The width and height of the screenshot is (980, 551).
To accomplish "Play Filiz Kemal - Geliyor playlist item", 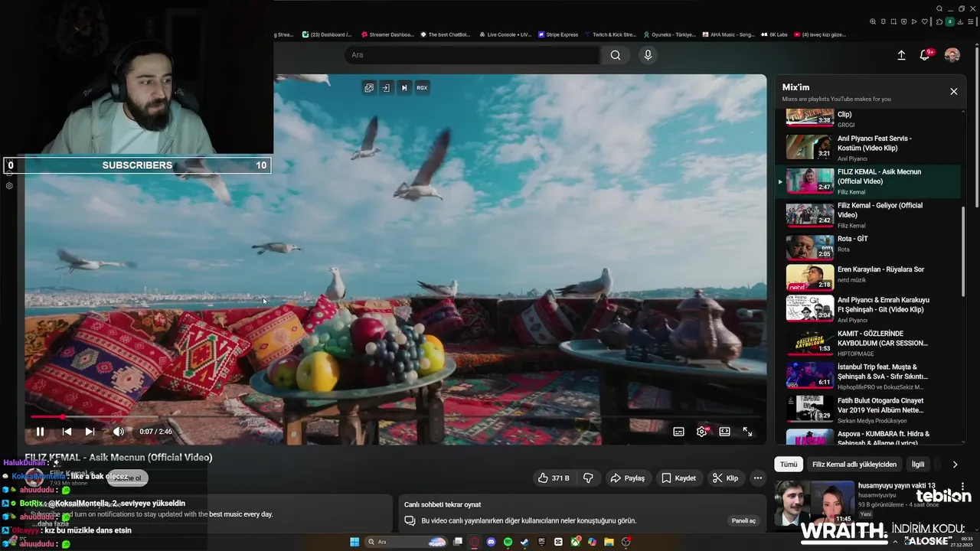I will tap(868, 215).
